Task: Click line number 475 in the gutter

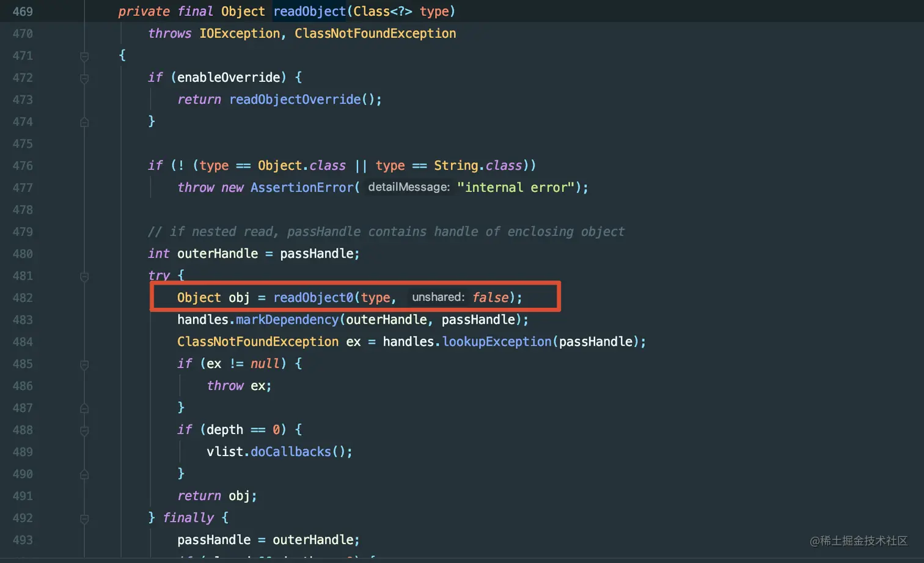Action: pyautogui.click(x=23, y=143)
